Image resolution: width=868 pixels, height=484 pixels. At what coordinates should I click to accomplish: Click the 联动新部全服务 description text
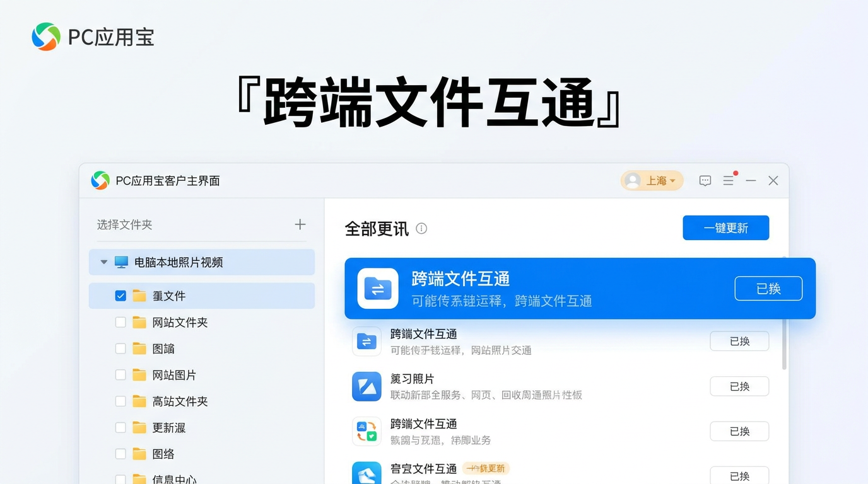pyautogui.click(x=486, y=395)
